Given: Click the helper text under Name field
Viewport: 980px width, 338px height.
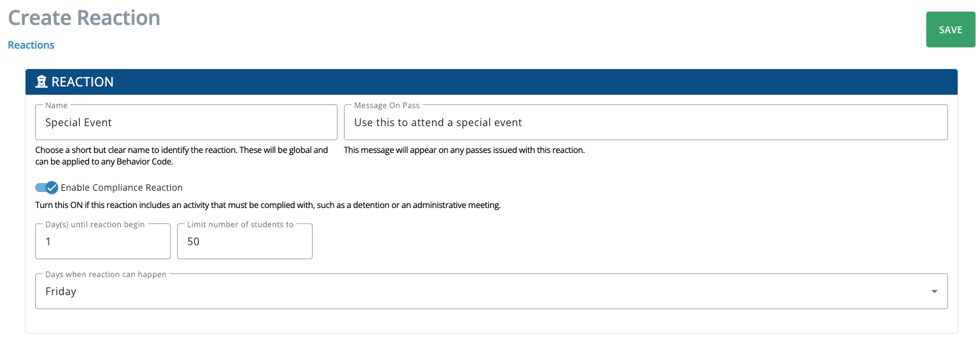Looking at the screenshot, I should (182, 156).
